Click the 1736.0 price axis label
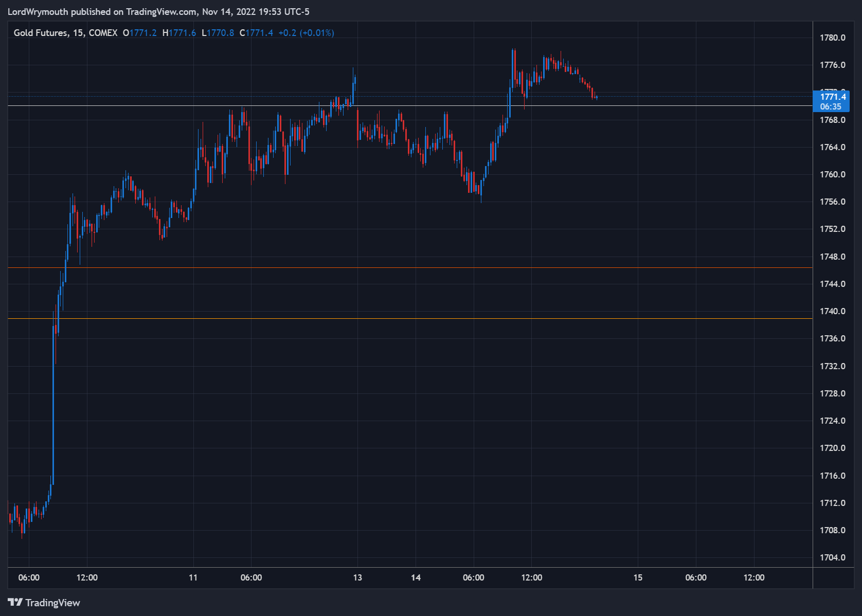This screenshot has height=616, width=862. tap(833, 338)
